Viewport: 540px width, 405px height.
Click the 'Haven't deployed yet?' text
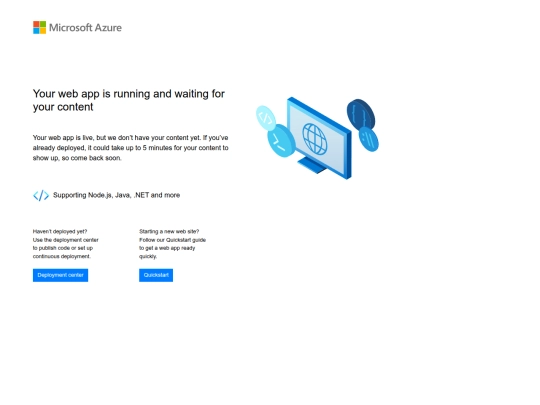(60, 231)
